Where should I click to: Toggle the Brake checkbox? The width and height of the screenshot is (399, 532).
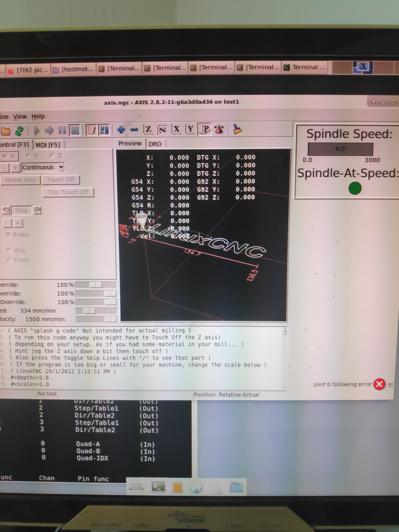point(17,234)
